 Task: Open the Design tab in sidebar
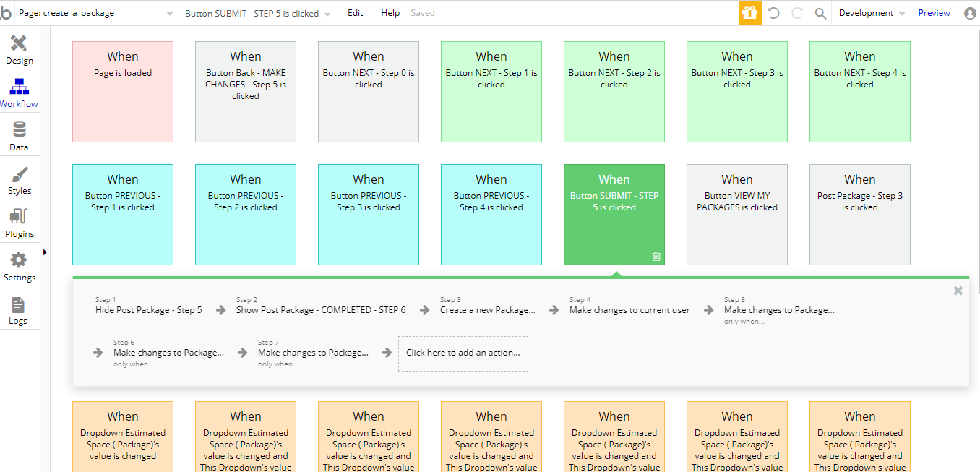[x=20, y=49]
